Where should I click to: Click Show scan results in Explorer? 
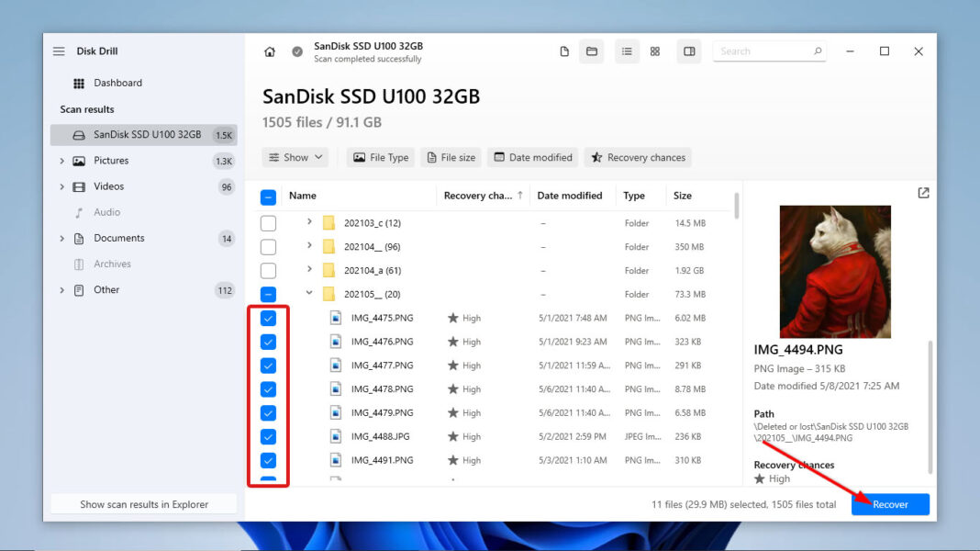coord(144,504)
